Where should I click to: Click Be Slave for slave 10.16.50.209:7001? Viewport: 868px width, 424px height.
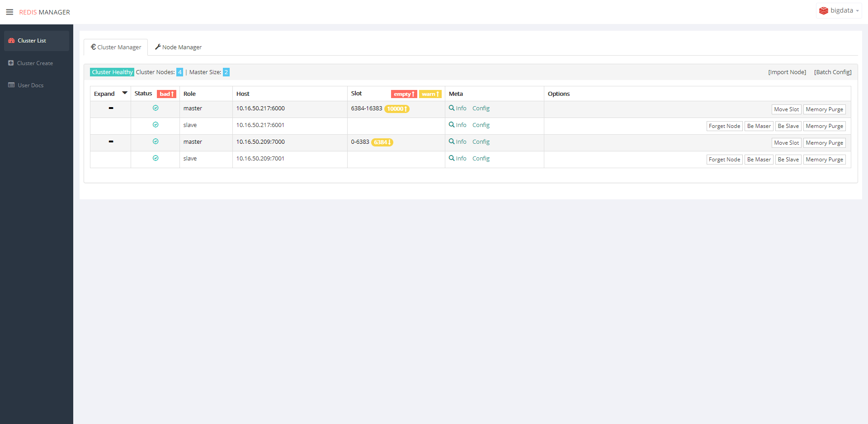[788, 160]
